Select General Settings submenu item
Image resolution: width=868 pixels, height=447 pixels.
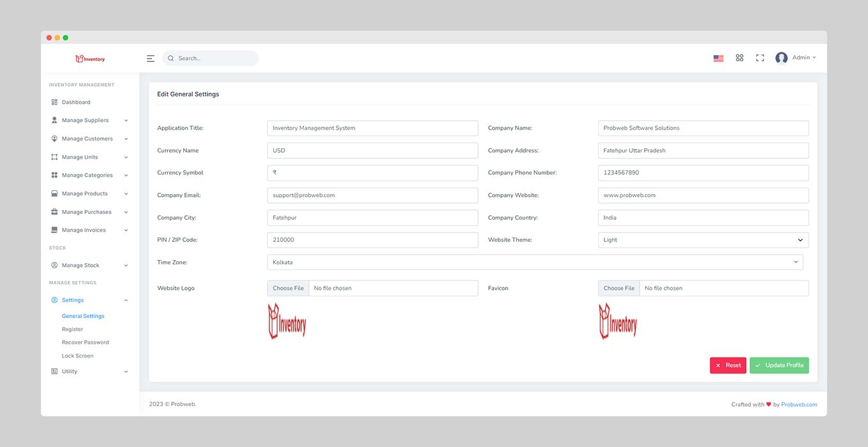click(83, 316)
